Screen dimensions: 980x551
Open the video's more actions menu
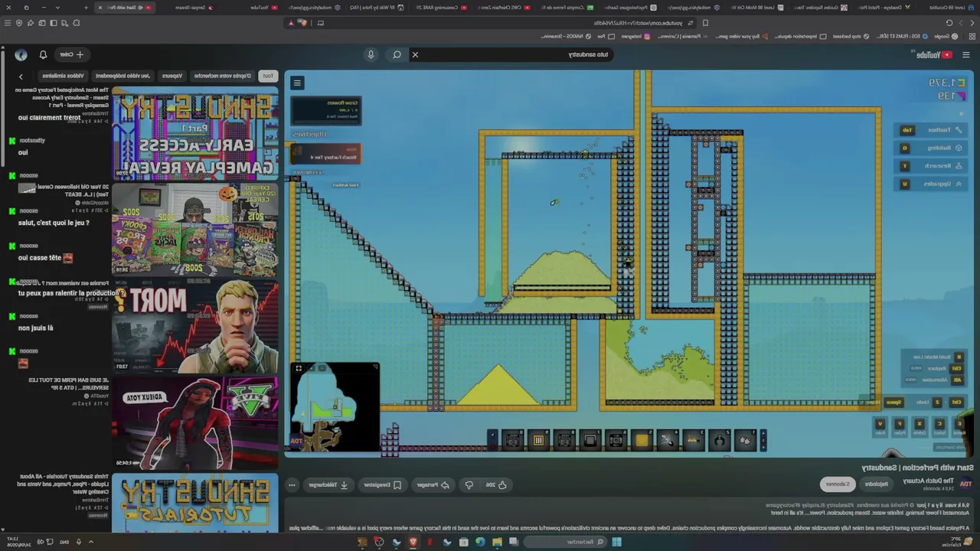click(292, 484)
